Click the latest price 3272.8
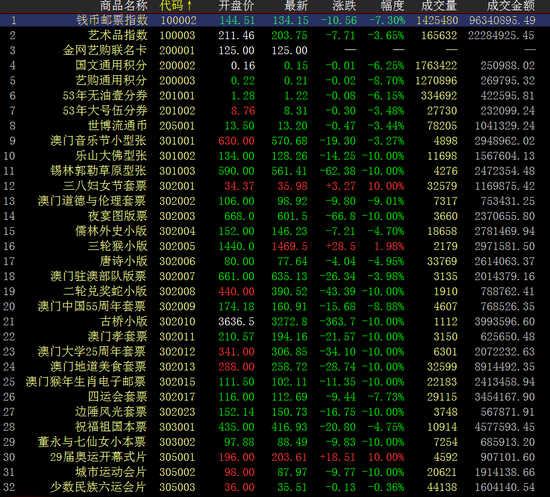The image size is (550, 497). tap(290, 322)
